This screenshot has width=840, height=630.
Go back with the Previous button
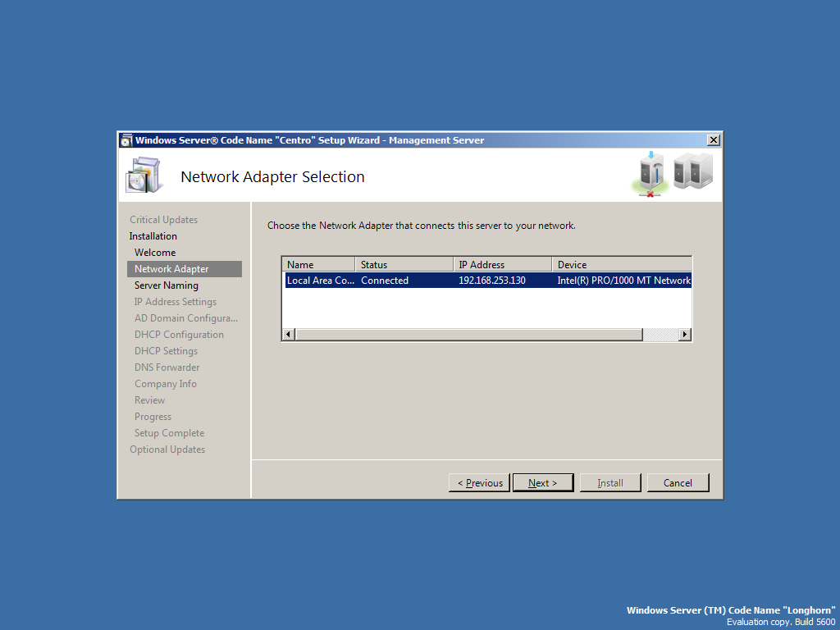pyautogui.click(x=479, y=482)
